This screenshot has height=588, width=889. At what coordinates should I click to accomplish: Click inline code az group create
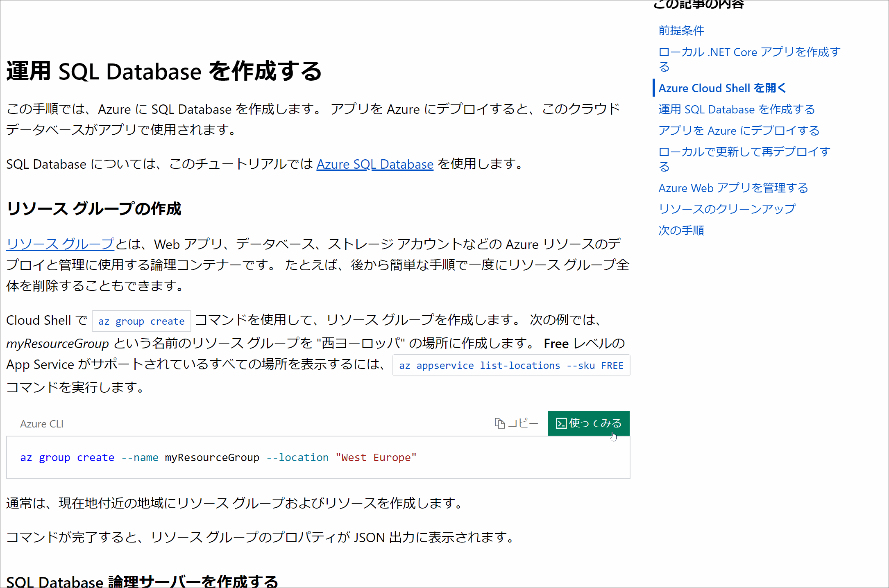(x=141, y=321)
